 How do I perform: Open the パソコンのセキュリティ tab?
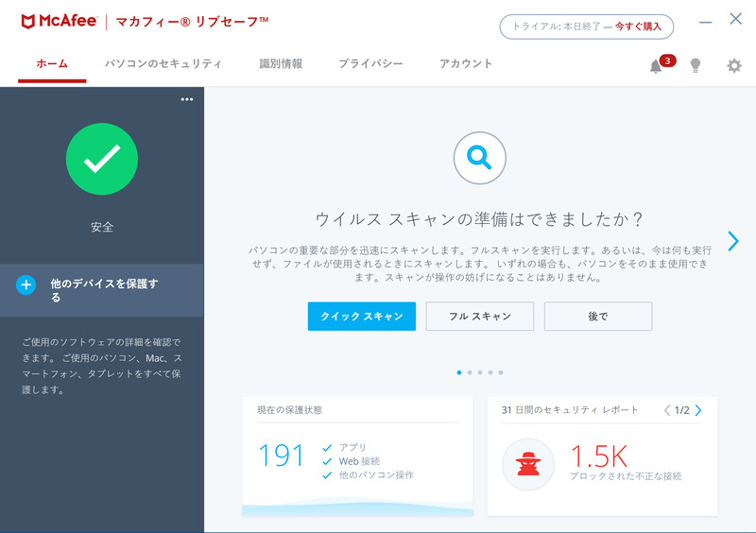(x=163, y=63)
